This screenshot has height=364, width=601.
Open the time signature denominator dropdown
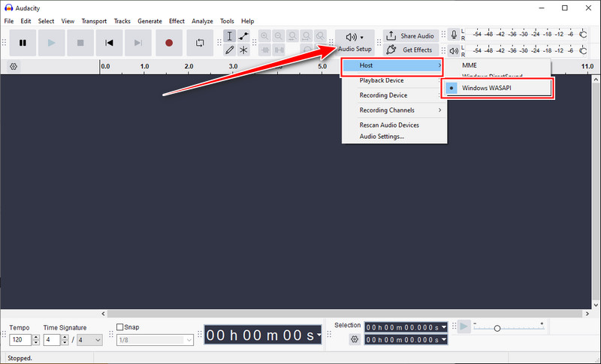[89, 339]
